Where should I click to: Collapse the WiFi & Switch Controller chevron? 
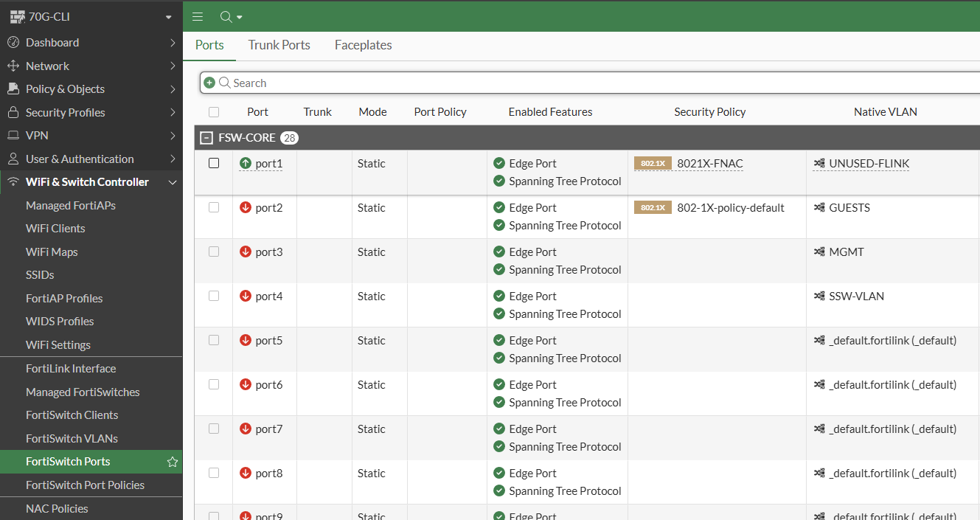[x=173, y=182]
